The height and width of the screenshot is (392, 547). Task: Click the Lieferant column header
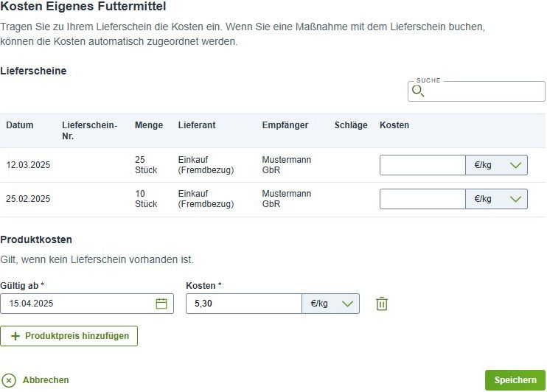point(197,125)
